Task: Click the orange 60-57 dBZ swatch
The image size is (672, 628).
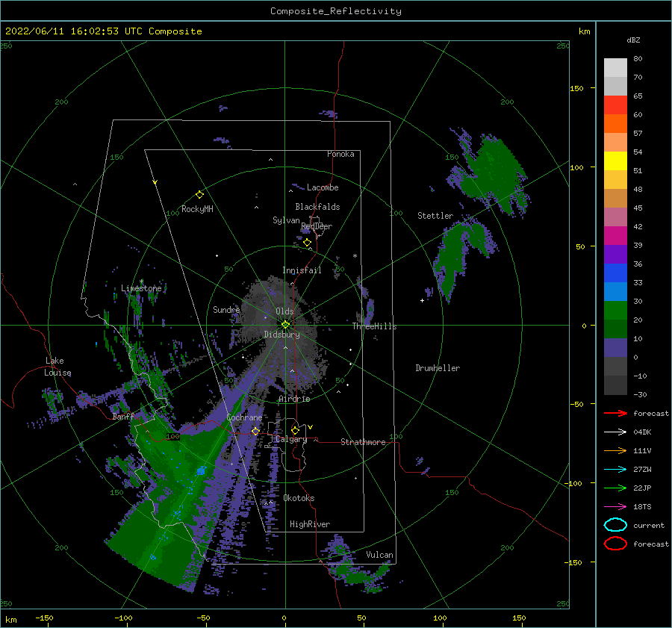Action: 615,123
